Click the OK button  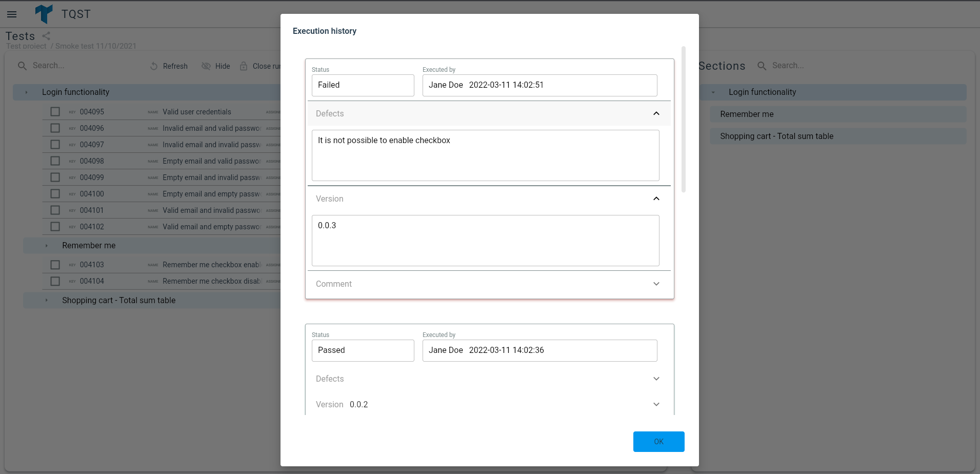point(659,442)
